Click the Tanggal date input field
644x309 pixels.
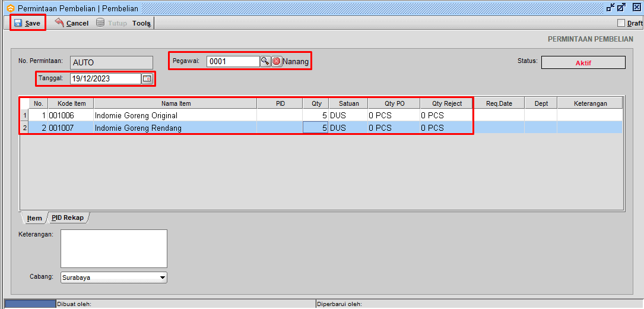(x=105, y=78)
